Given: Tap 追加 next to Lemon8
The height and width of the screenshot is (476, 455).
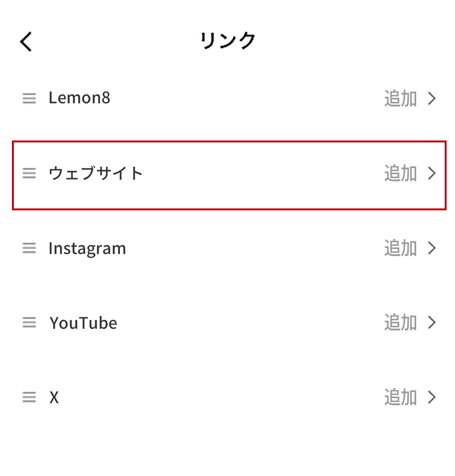Looking at the screenshot, I should [400, 98].
